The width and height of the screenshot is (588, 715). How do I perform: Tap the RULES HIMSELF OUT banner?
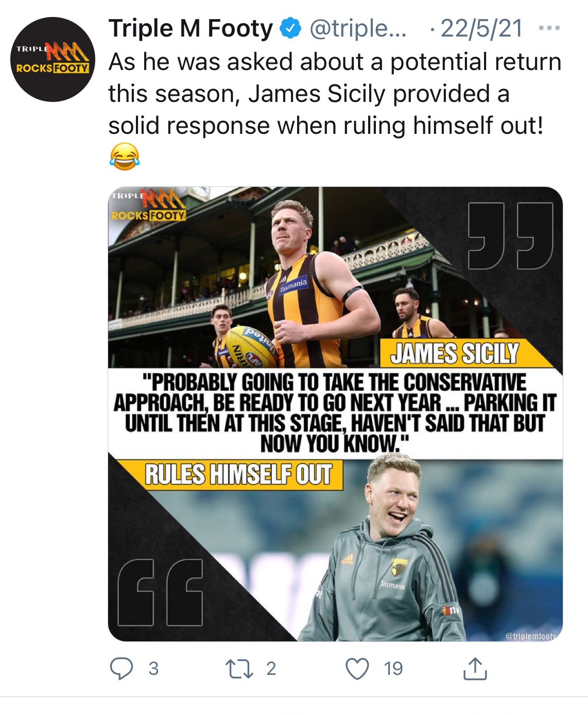pyautogui.click(x=238, y=474)
